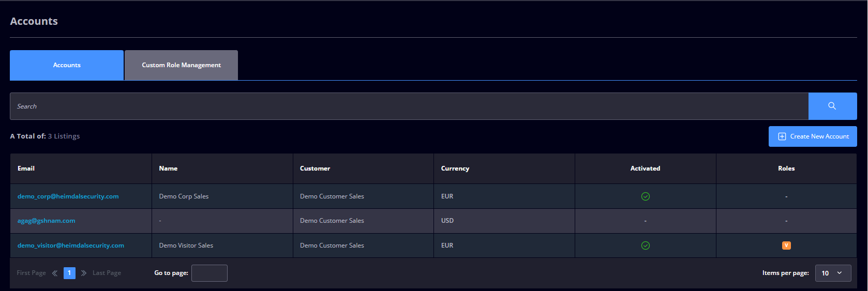Click the First Page link
The image size is (868, 291).
(31, 273)
